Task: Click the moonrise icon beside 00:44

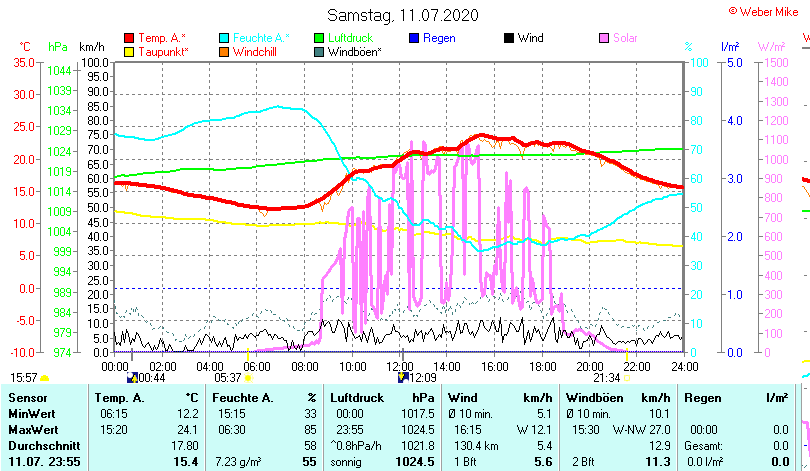Action: tap(132, 378)
